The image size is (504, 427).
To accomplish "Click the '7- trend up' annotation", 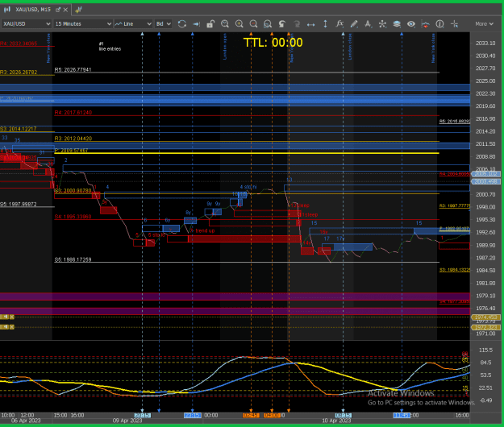I will 202,230.
